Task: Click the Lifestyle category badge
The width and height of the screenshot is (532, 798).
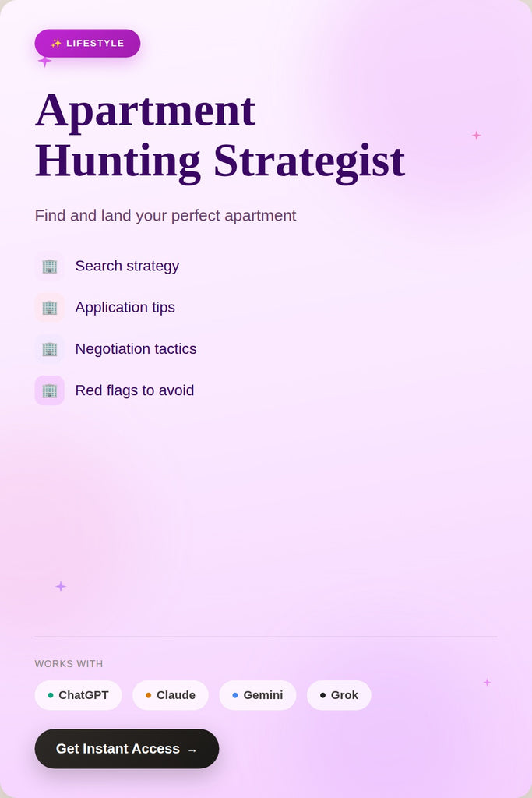Action: (x=87, y=43)
